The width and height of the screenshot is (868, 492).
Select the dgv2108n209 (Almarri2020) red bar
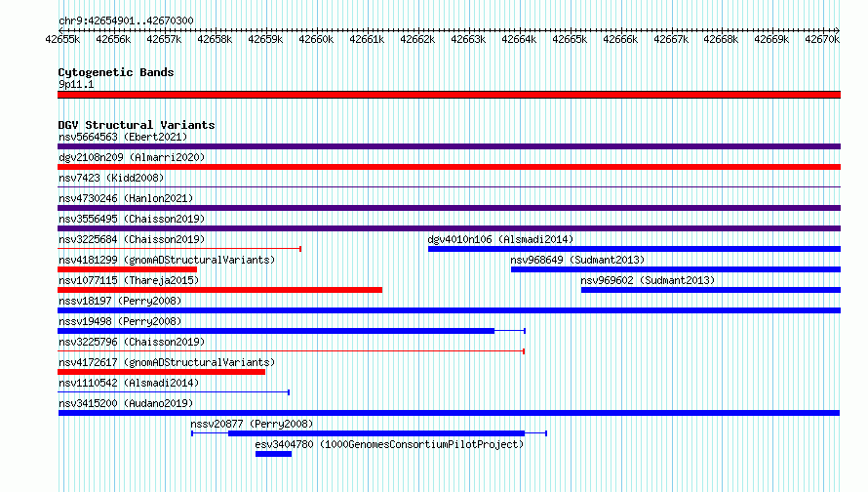(449, 167)
